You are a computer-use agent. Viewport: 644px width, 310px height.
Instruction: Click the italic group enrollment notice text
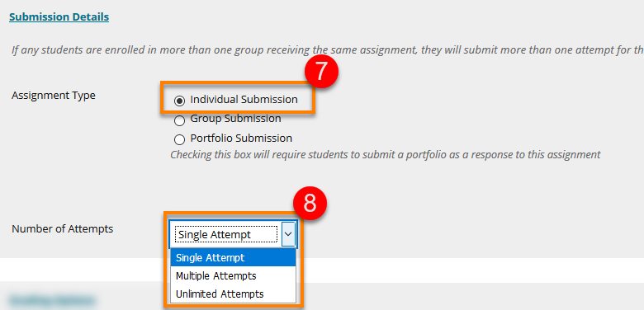327,50
